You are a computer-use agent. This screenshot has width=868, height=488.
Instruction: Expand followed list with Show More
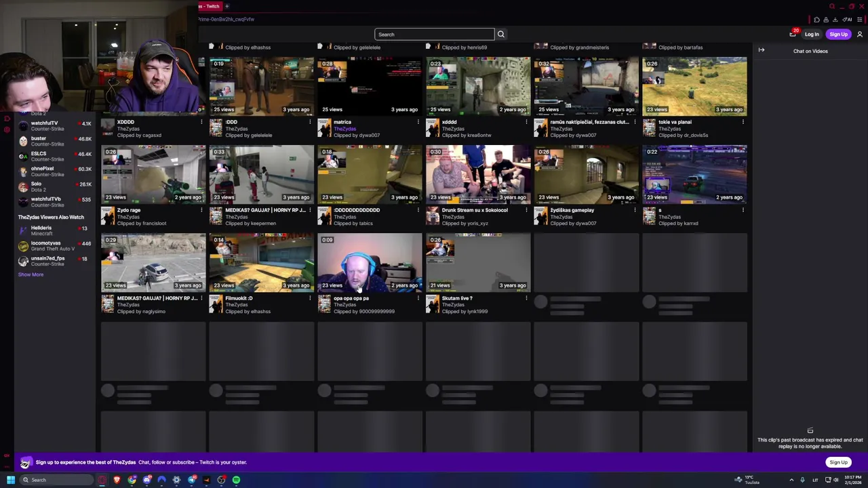(x=31, y=274)
